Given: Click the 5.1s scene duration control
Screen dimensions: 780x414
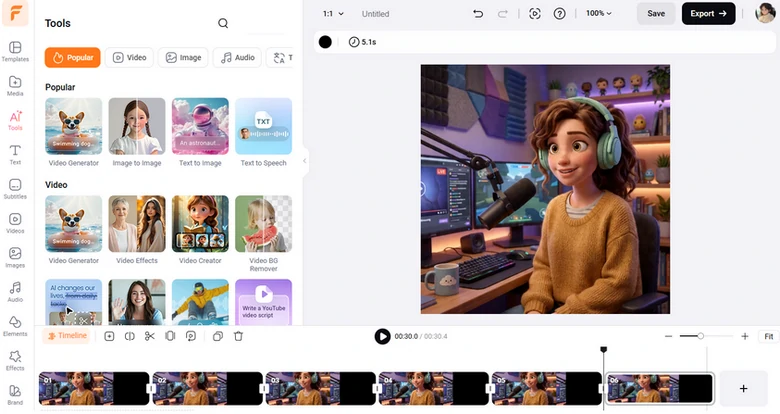Looking at the screenshot, I should 362,42.
